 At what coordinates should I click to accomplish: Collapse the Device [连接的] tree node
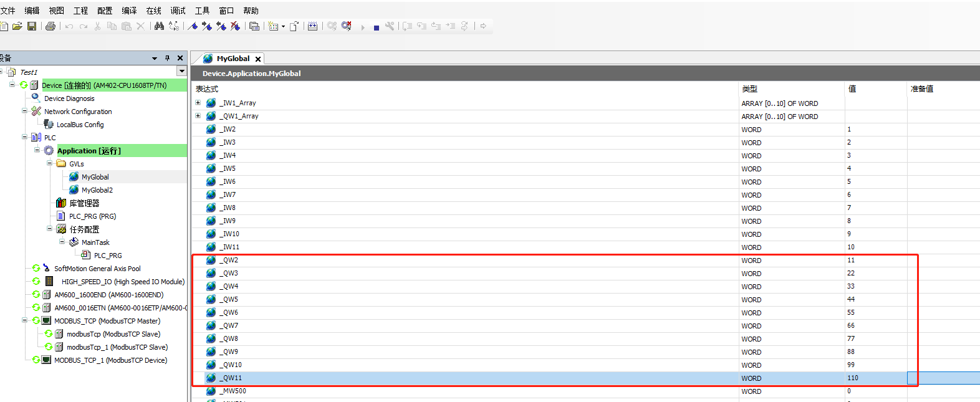[12, 85]
